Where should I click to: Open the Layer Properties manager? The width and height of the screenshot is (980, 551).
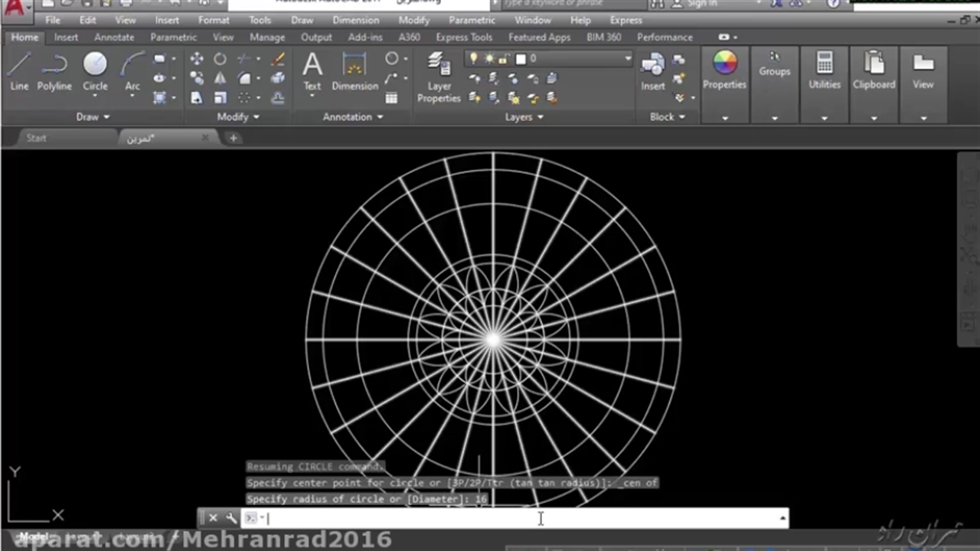(x=439, y=77)
